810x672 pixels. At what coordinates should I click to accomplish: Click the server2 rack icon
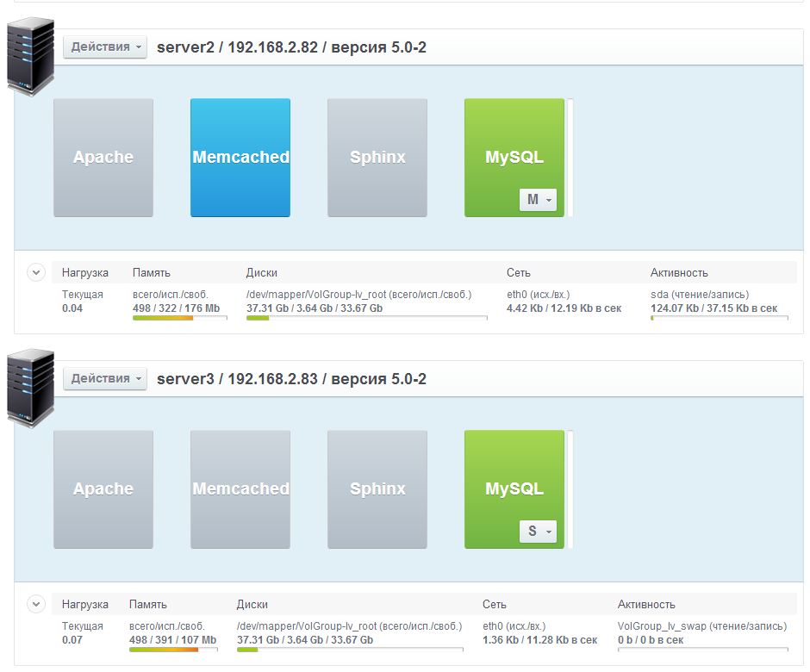click(x=30, y=57)
